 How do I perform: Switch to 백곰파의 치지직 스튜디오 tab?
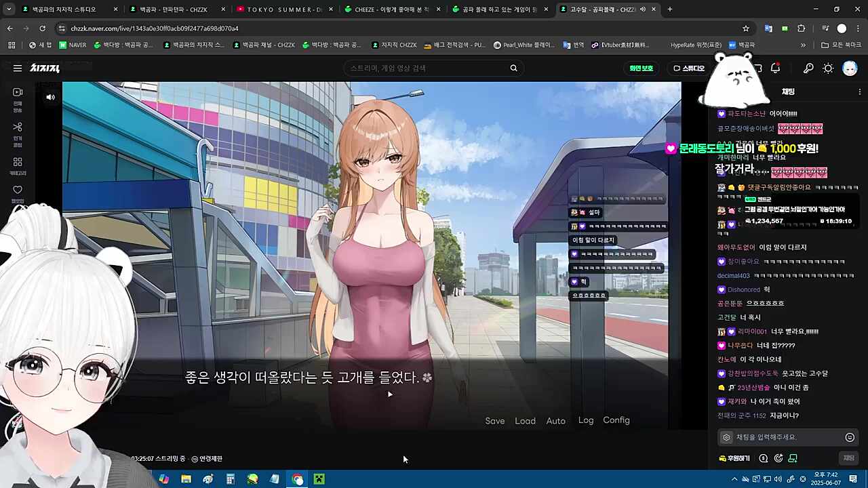65,9
